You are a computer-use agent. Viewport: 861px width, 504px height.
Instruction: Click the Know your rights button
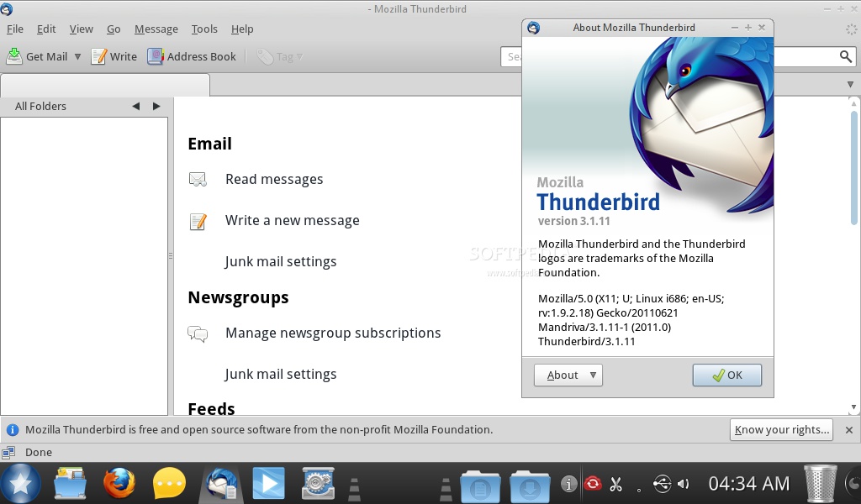pyautogui.click(x=781, y=429)
